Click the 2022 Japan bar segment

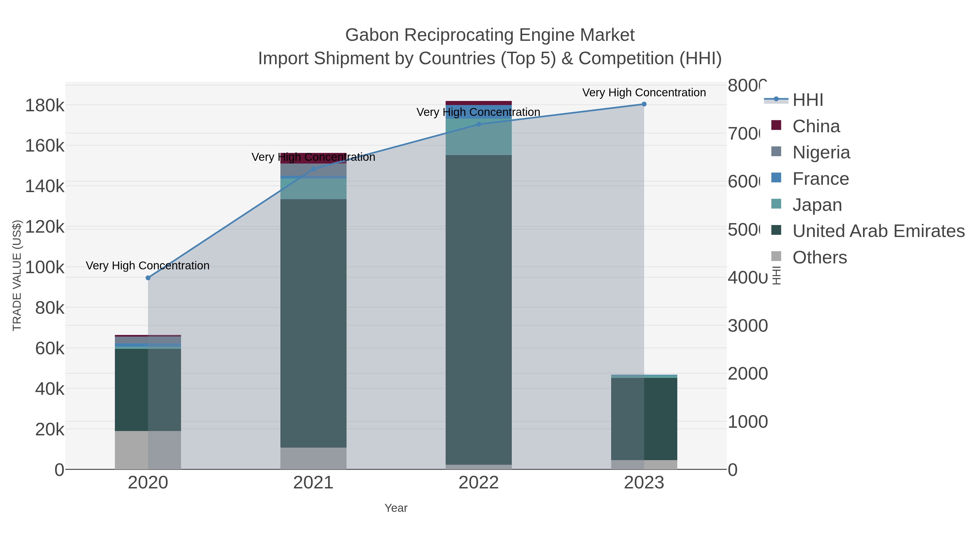[479, 137]
